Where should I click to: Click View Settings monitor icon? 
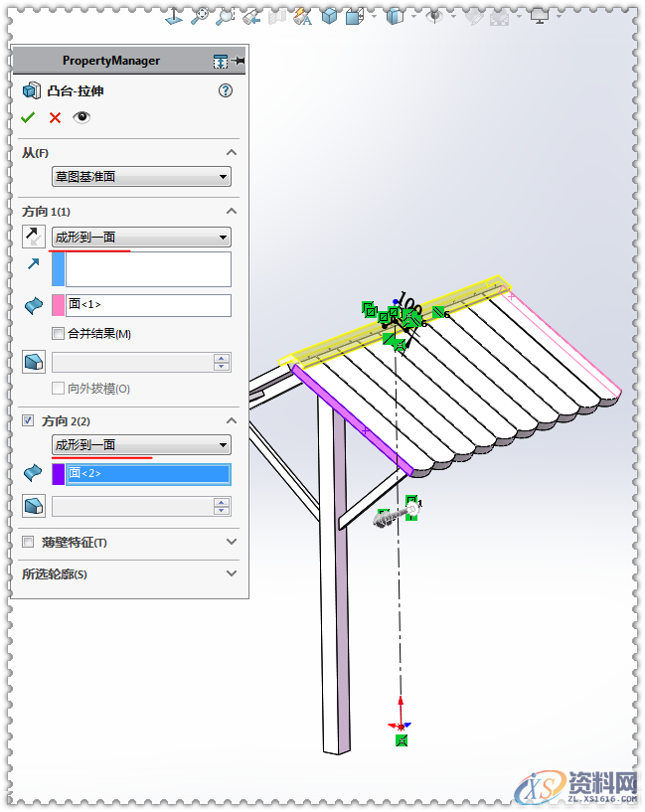[x=540, y=17]
